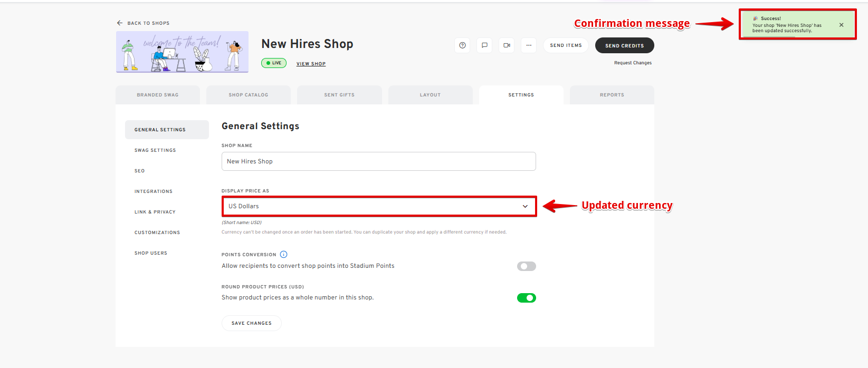The width and height of the screenshot is (868, 368).
Task: Open the Display Price As dropdown
Action: [379, 206]
